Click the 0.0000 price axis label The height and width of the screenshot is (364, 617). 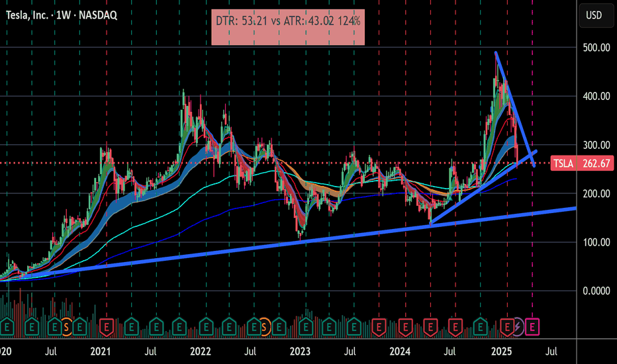pos(596,291)
